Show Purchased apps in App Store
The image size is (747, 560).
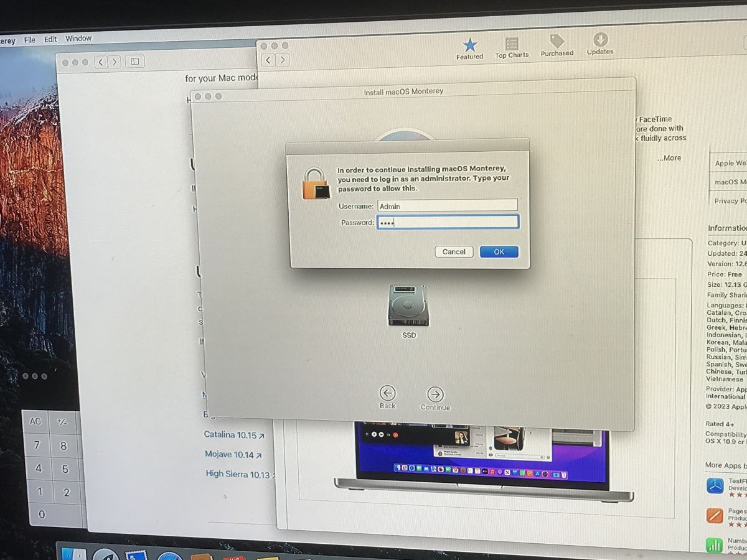(x=557, y=45)
